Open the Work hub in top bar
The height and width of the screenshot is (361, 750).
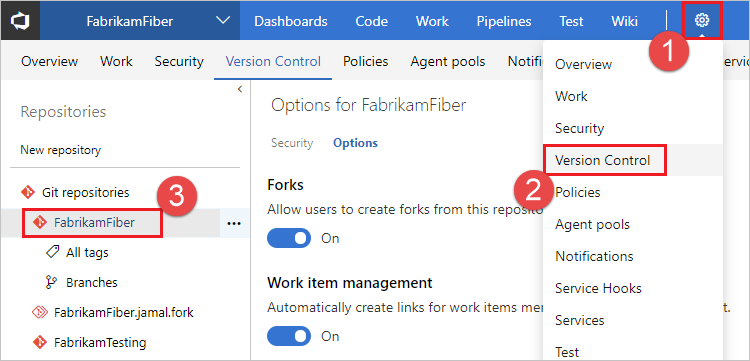pyautogui.click(x=432, y=22)
